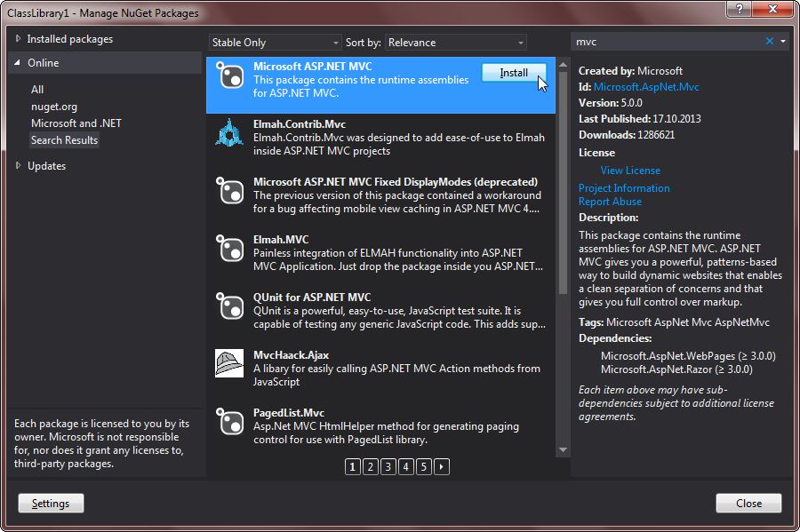
Task: Expand the Updates section
Action: tap(18, 166)
